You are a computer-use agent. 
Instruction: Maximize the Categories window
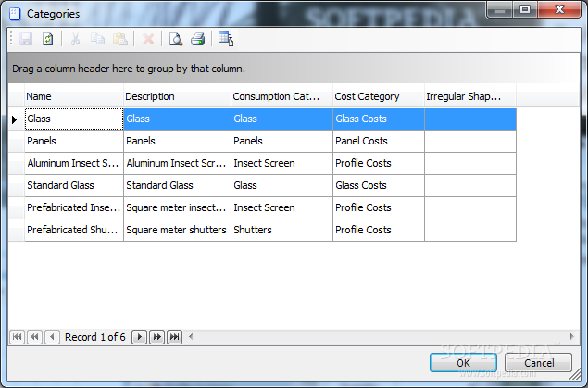tap(525, 9)
